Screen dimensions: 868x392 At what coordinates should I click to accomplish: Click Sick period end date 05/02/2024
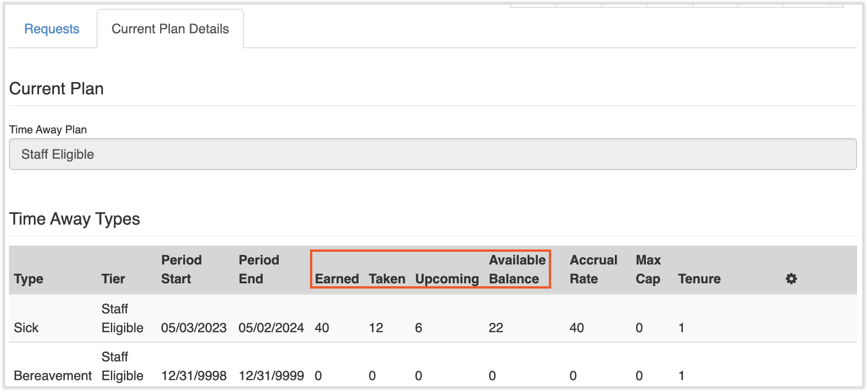(271, 328)
